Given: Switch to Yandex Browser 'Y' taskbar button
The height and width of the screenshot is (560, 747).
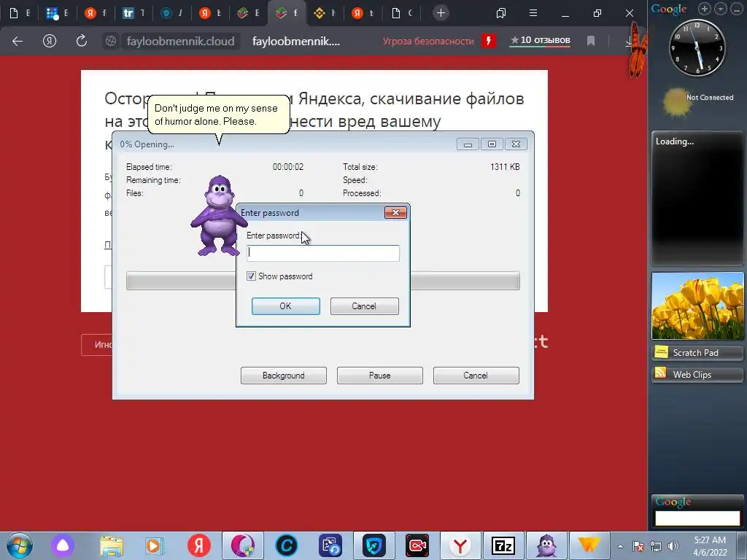Looking at the screenshot, I should pyautogui.click(x=460, y=545).
